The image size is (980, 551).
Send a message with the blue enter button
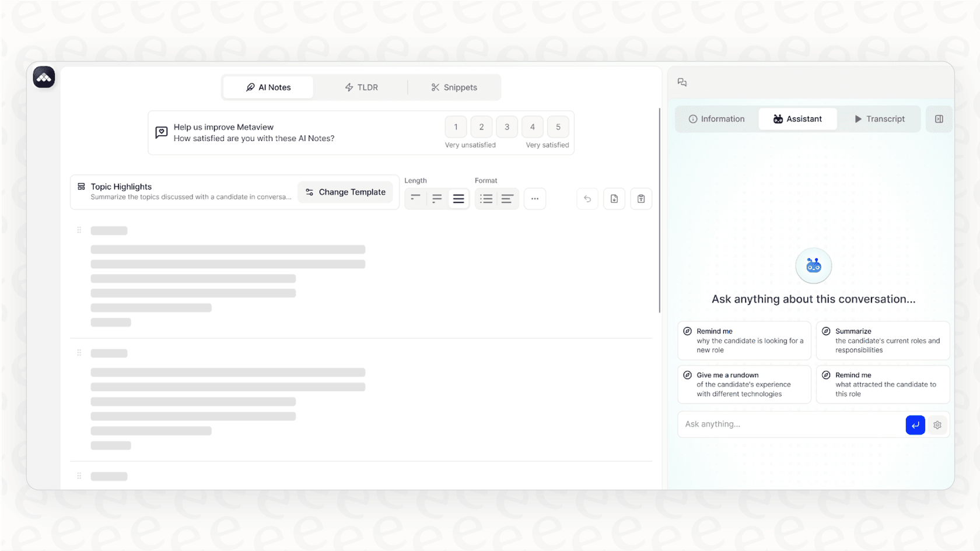915,424
